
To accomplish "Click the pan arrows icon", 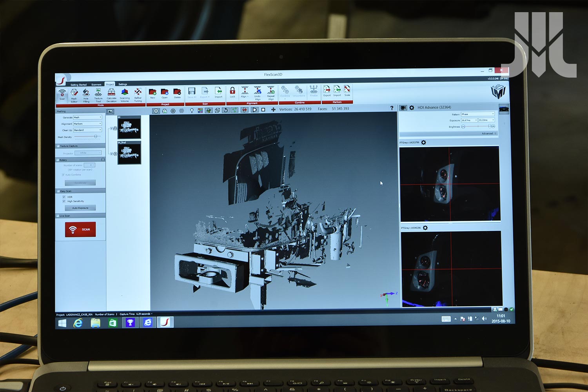I will point(273,110).
